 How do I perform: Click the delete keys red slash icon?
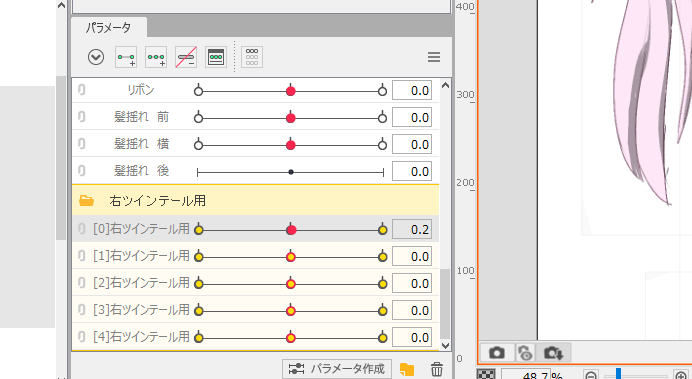[x=186, y=57]
